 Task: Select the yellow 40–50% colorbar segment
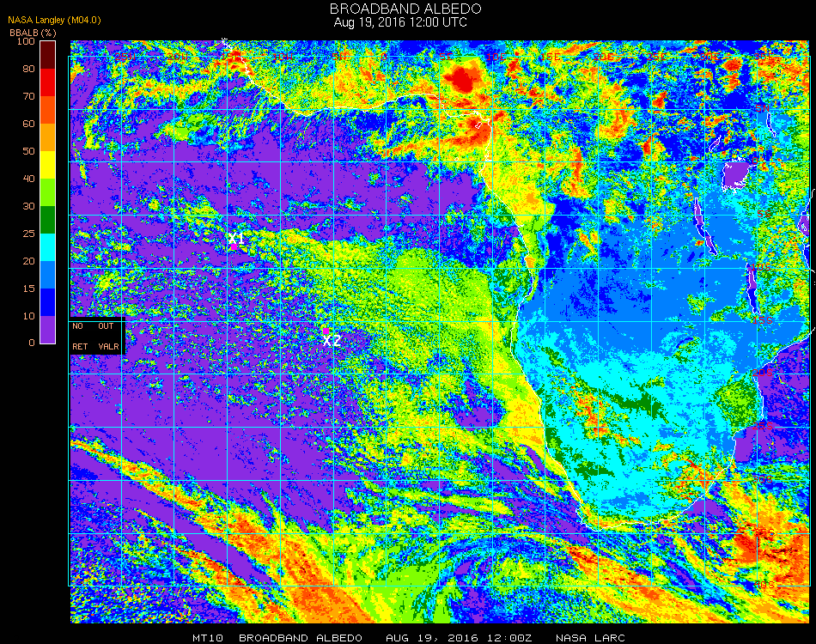click(48, 165)
